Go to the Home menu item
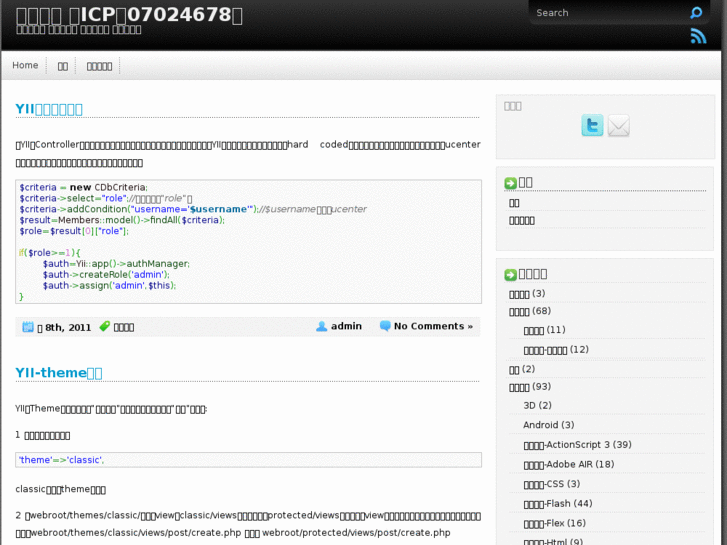The height and width of the screenshot is (545, 727). point(25,65)
